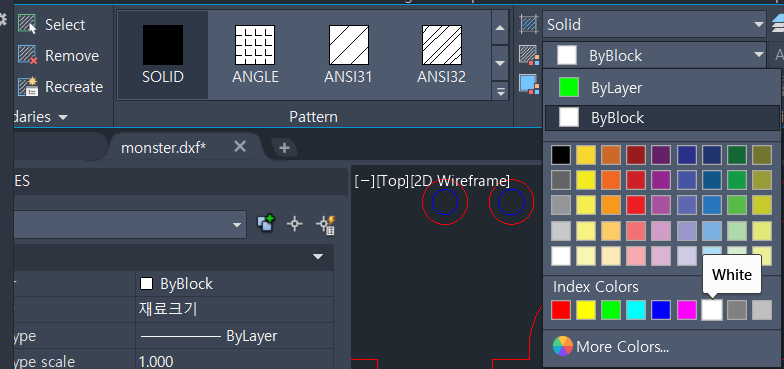Open More Colors dialog
Viewport: 784px width, 369px height.
(x=611, y=346)
